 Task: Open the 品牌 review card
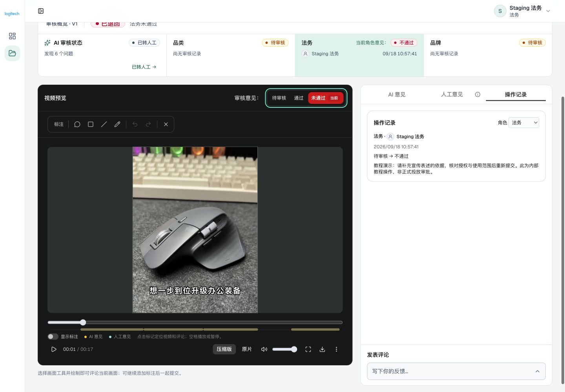(488, 55)
